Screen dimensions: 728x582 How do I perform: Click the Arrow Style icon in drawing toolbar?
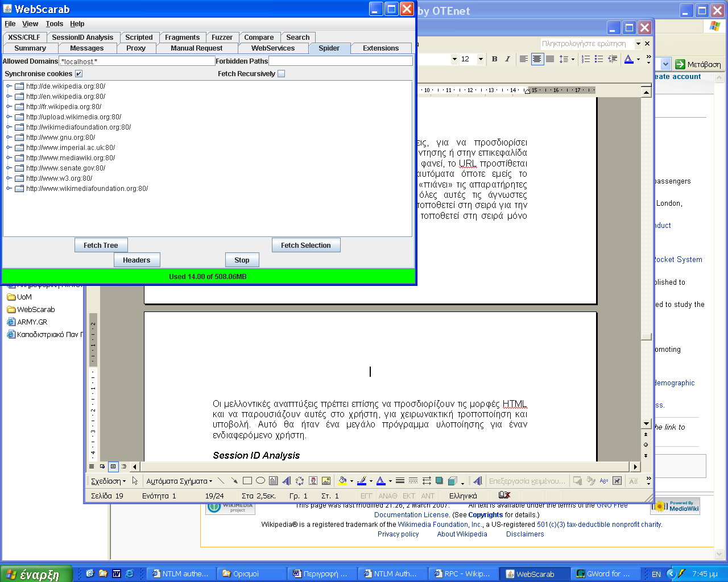[x=427, y=481]
